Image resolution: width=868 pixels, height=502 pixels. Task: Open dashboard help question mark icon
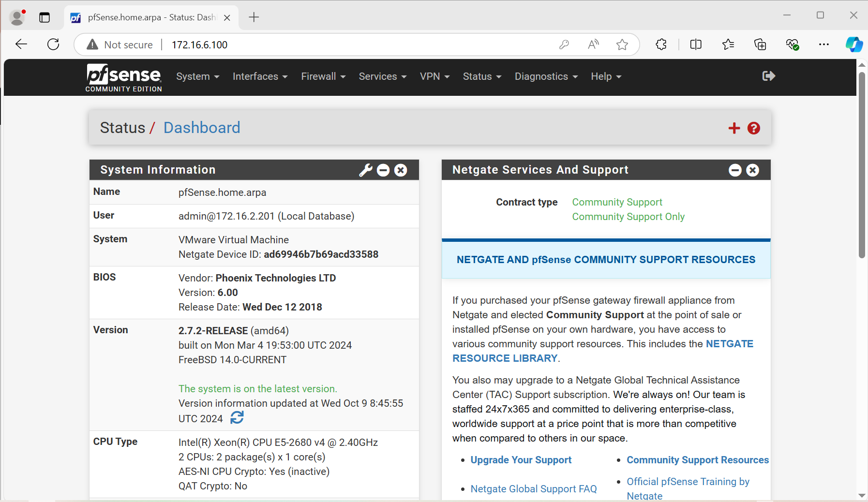[x=753, y=128]
